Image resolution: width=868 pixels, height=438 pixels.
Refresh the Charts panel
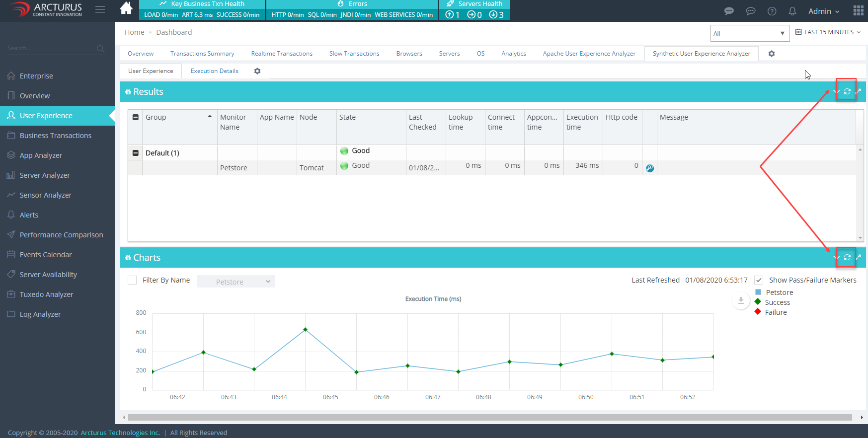(x=847, y=257)
